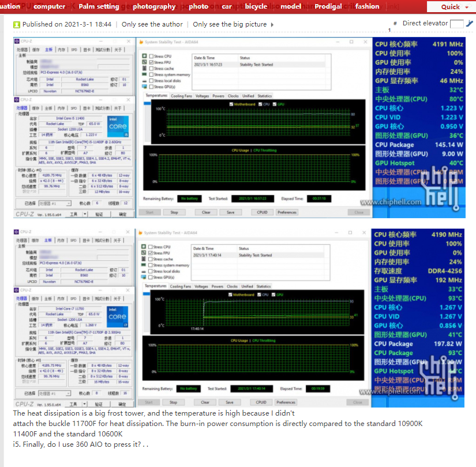
Task: Click CPUID button in i7 11700 AIDA64 window
Action: pyautogui.click(x=261, y=402)
